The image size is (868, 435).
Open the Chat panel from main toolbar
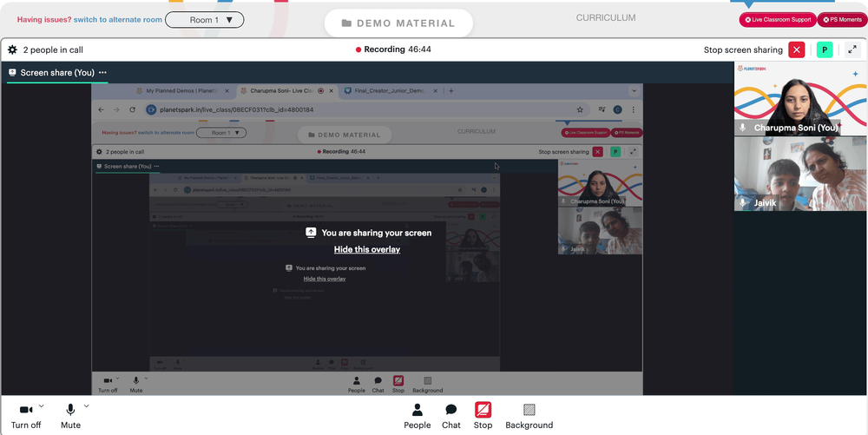pos(451,416)
